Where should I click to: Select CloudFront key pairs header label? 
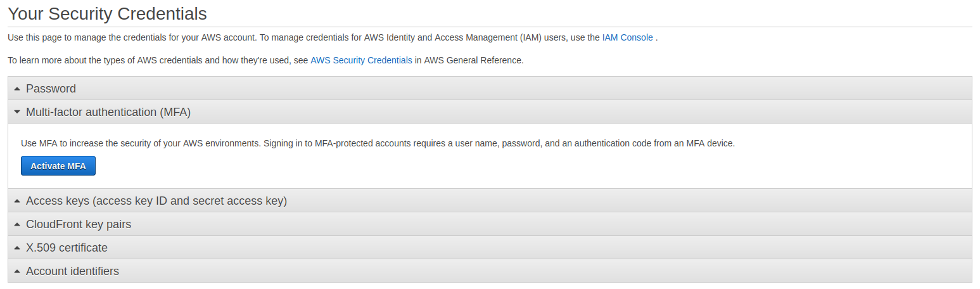point(79,224)
